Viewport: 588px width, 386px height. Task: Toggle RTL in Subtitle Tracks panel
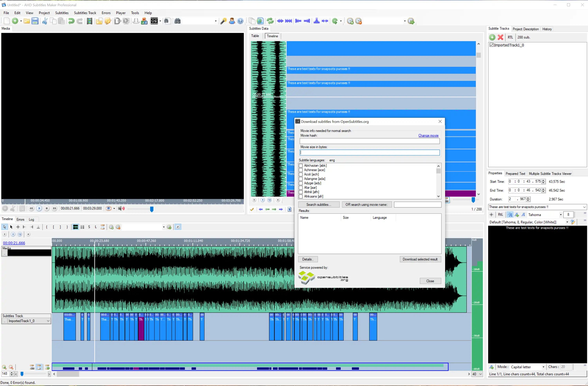pyautogui.click(x=510, y=37)
